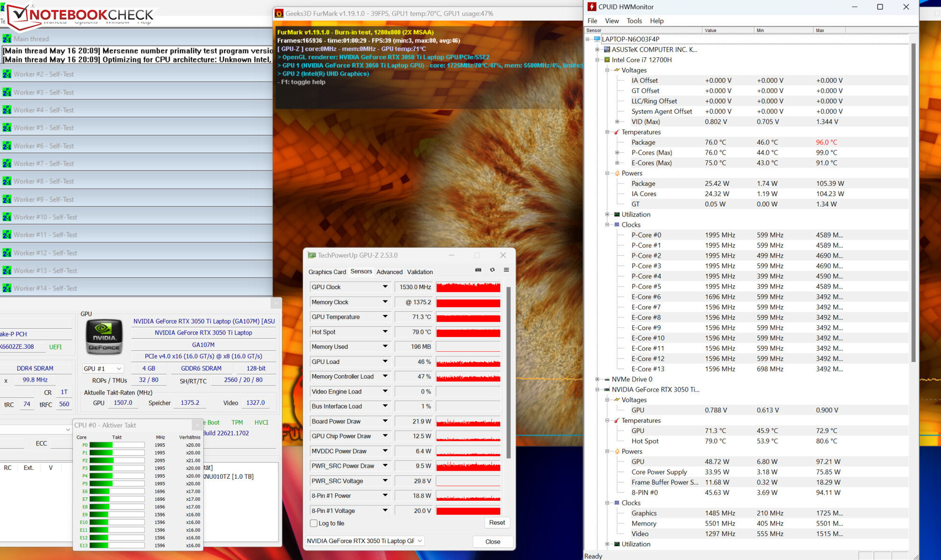The image size is (941, 560).
Task: Click the GPU-Z title bar icon
Action: (312, 255)
